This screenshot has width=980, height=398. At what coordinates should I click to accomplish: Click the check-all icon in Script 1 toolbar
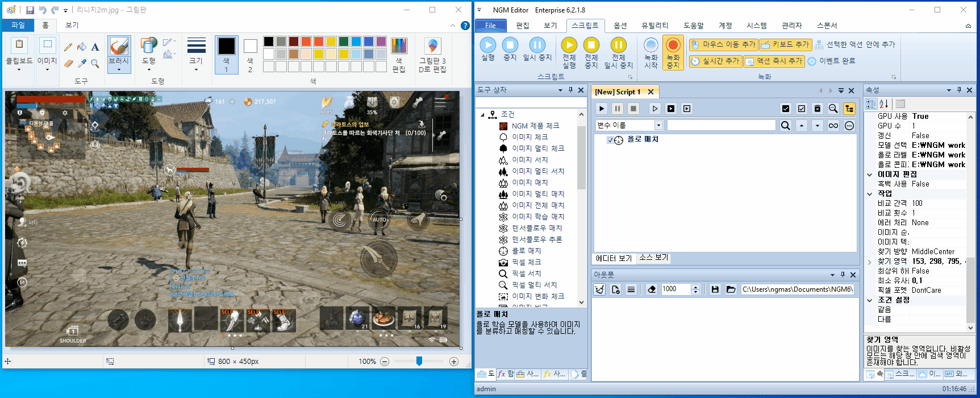[x=786, y=109]
